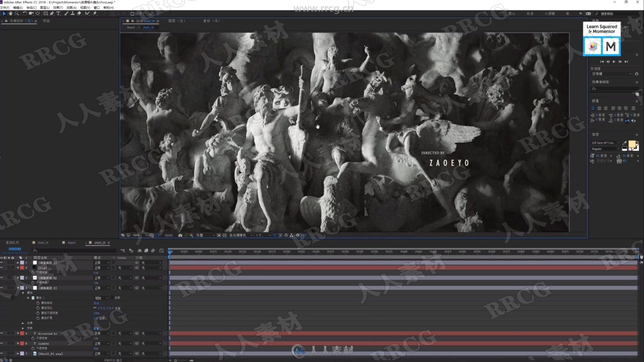Hide layer 3 eye toggle
Screen dimensions: 644x362
[x=2, y=278]
